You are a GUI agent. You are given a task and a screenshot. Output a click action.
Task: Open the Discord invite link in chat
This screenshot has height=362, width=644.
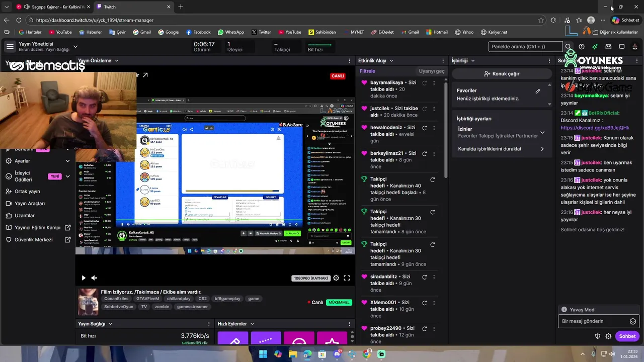click(x=595, y=128)
